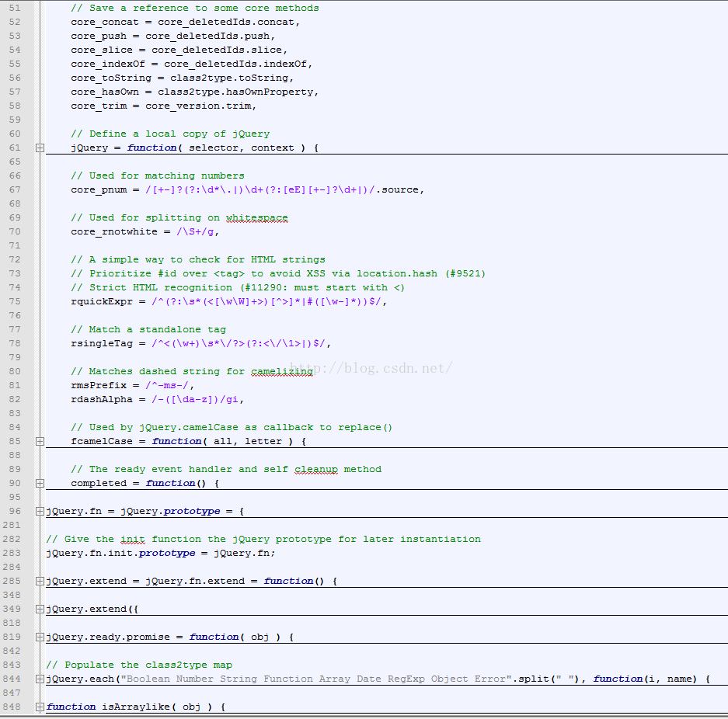Expand the folded fcamelCase function on line 85

40,442
